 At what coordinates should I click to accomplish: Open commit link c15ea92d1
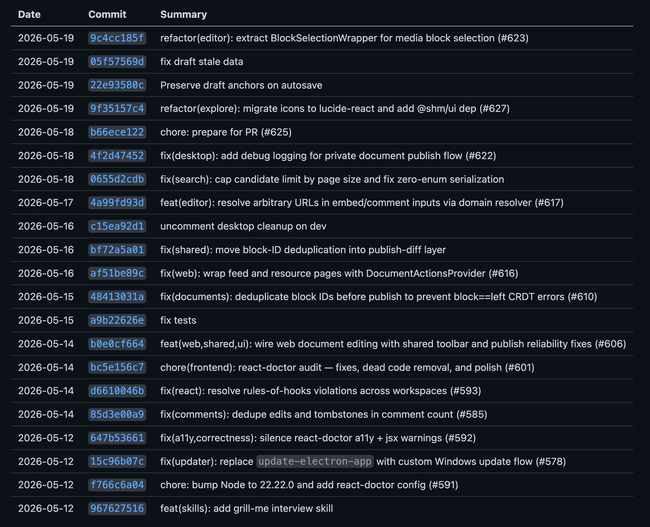click(117, 226)
